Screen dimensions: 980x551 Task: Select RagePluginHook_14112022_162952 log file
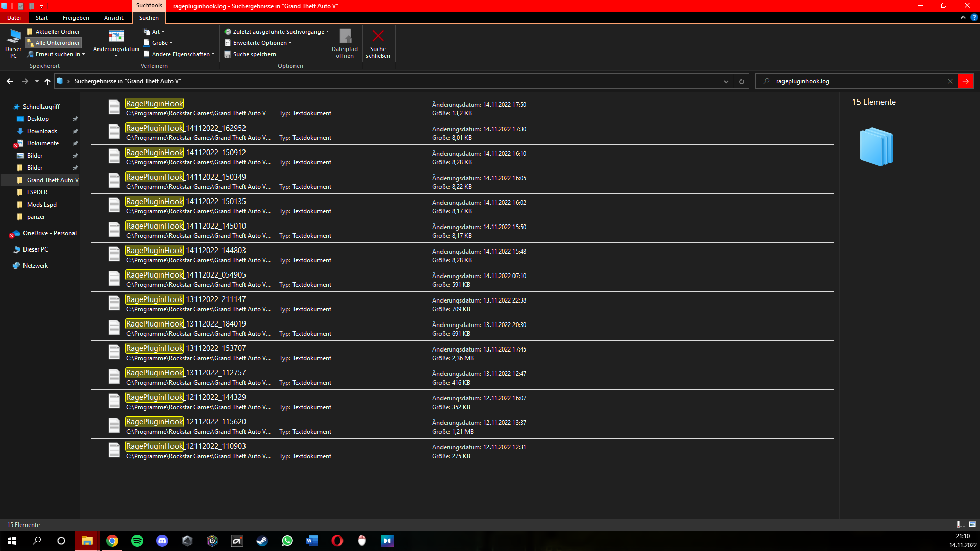click(186, 128)
